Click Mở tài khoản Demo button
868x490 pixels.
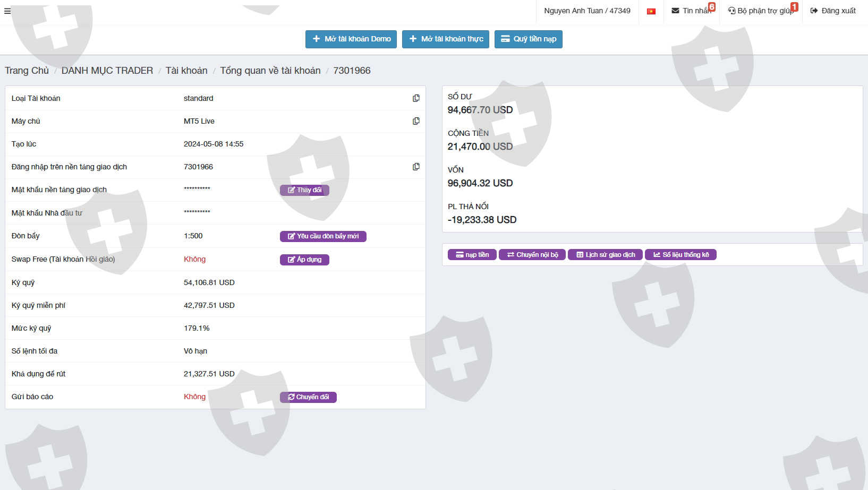tap(351, 39)
